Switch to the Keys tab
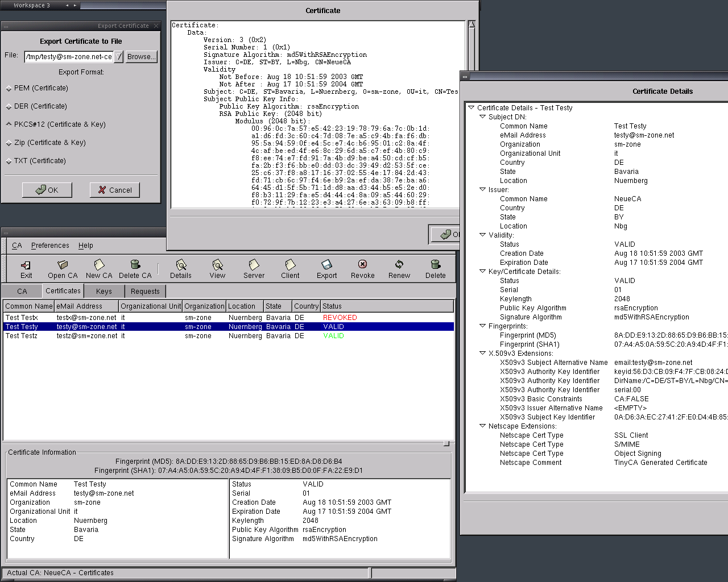The image size is (728, 582). 104,292
